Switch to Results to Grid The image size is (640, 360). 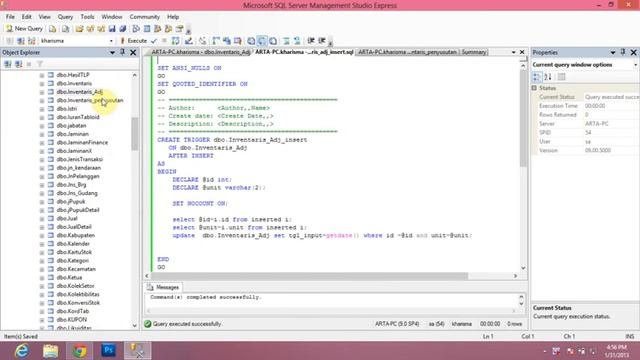(x=262, y=41)
